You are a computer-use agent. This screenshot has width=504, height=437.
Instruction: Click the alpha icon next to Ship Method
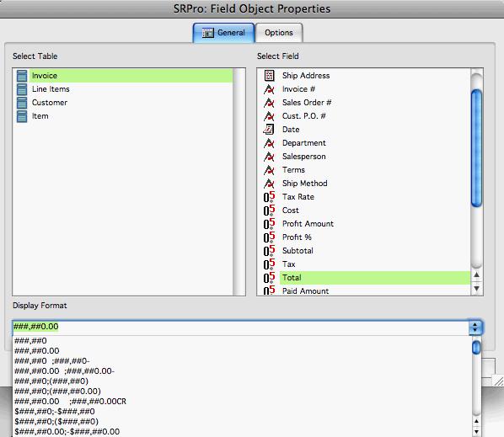[x=269, y=184]
